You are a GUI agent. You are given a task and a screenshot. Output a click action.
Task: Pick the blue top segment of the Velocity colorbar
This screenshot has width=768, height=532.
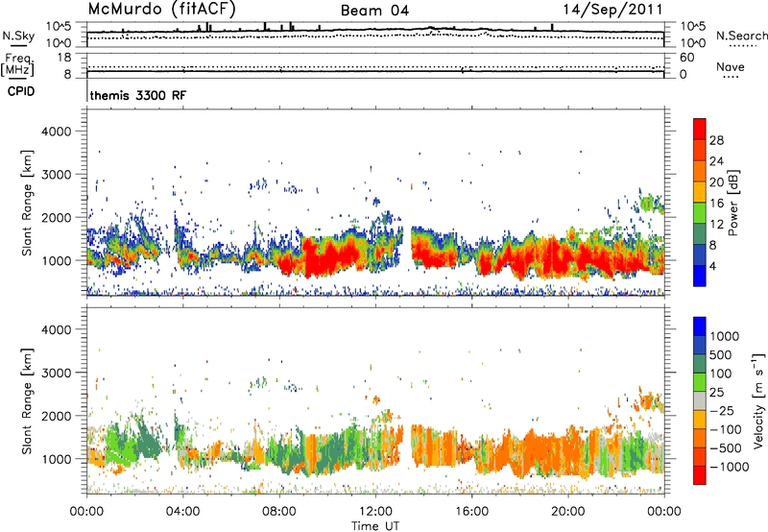700,326
